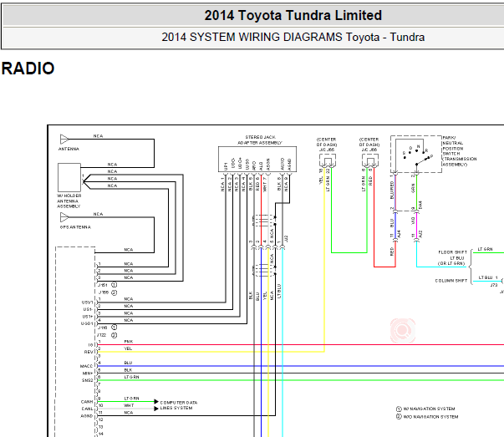Click the arrow at the end of CANL wire
This screenshot has height=437, width=504.
[x=156, y=409]
